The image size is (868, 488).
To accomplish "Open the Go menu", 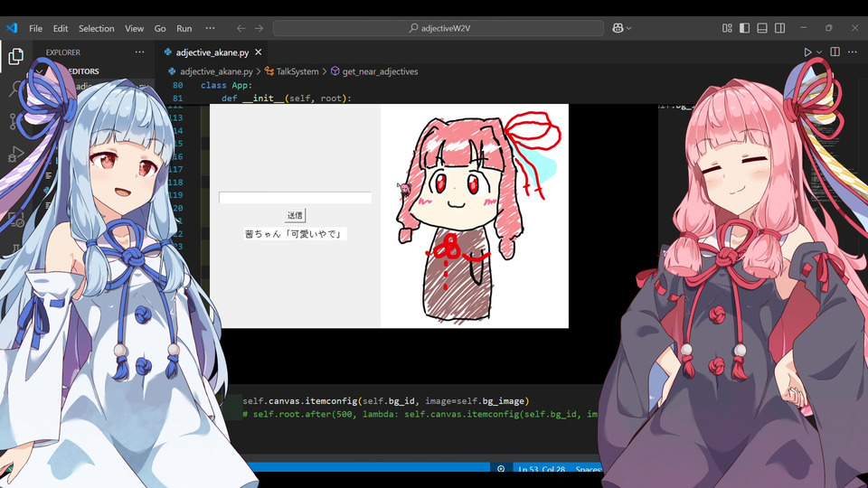I will point(160,28).
